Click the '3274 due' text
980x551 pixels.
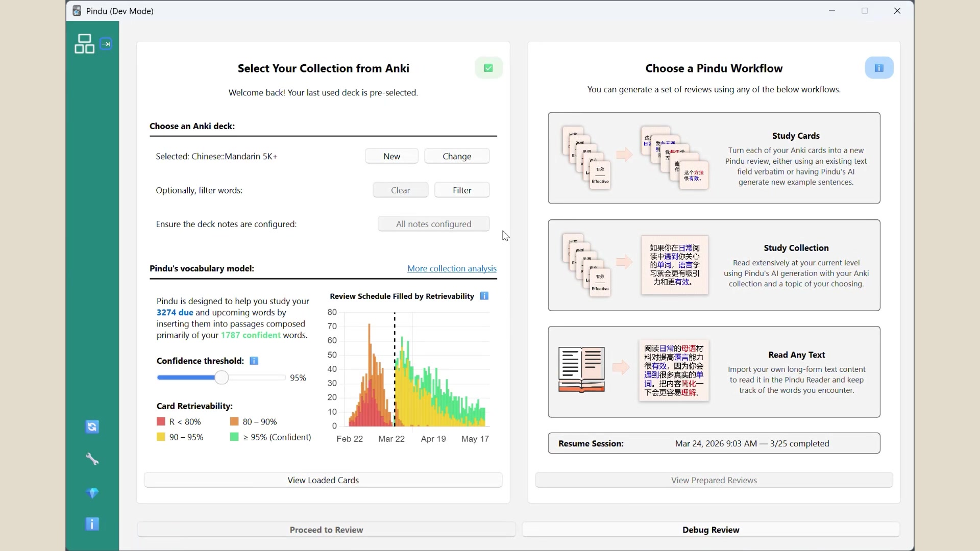click(175, 312)
